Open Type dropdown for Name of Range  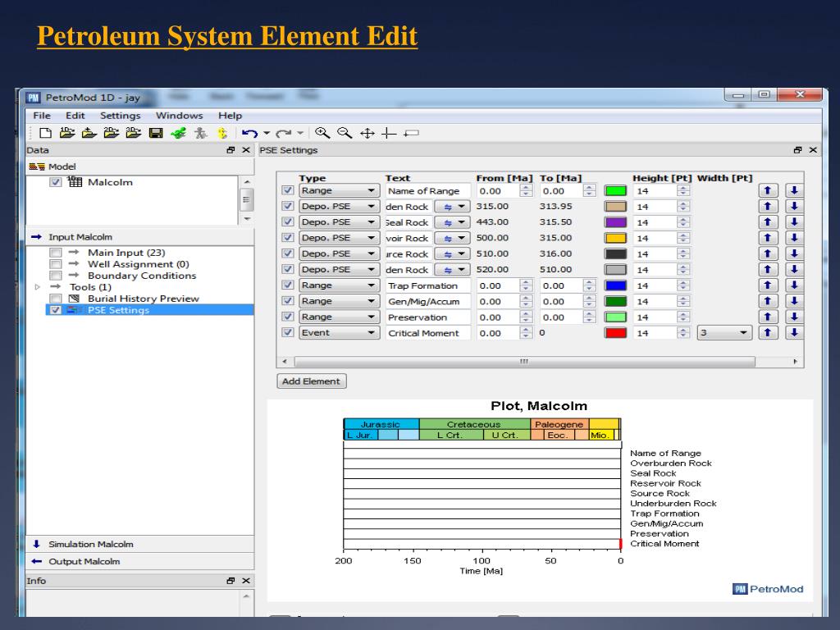coord(339,190)
